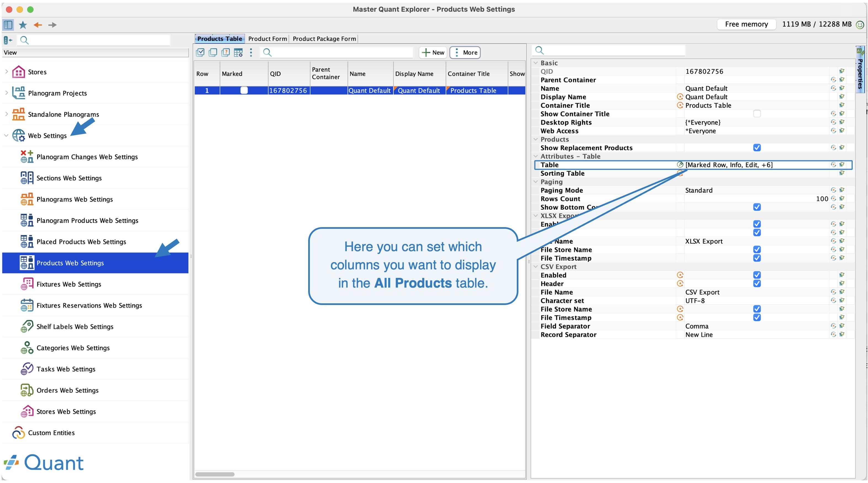Click reset icon on Table row
This screenshot has width=868, height=483.
[833, 165]
